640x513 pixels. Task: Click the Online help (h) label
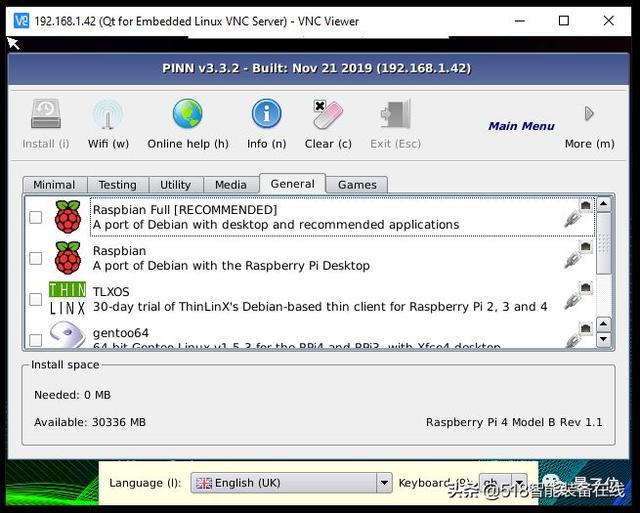[188, 144]
